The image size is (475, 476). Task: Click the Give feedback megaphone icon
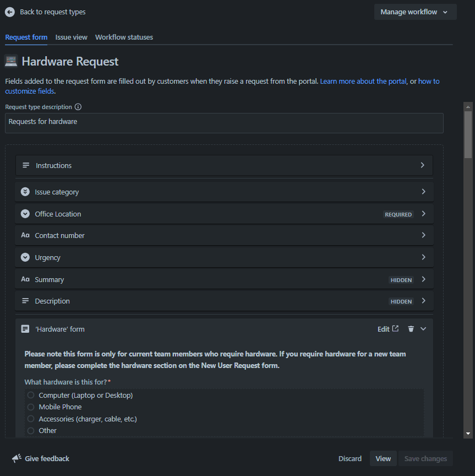17,458
